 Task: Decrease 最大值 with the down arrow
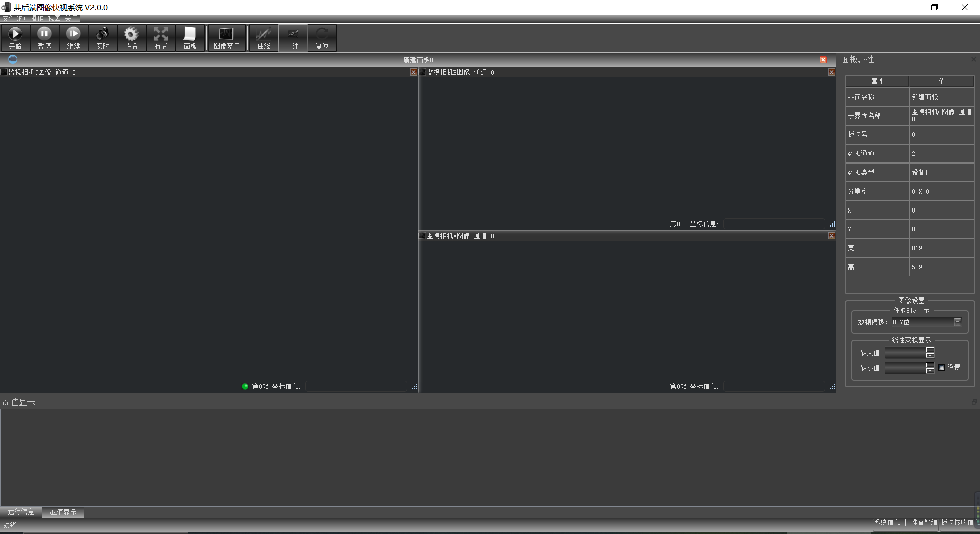point(930,355)
